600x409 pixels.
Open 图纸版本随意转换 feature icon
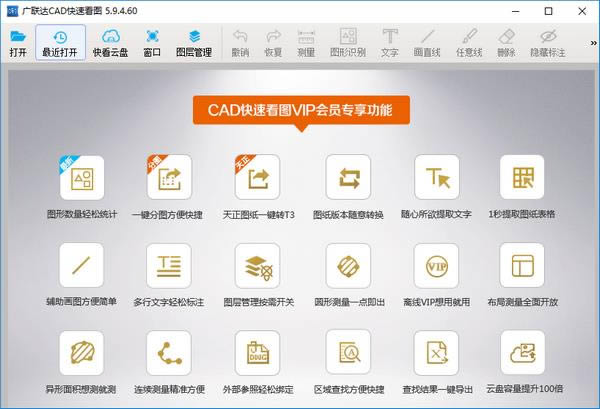348,178
